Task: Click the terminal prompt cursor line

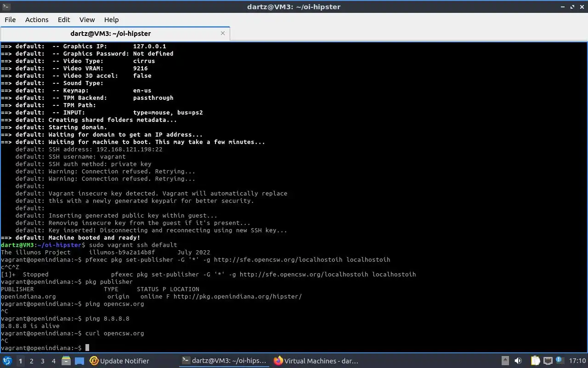Action: (44, 348)
